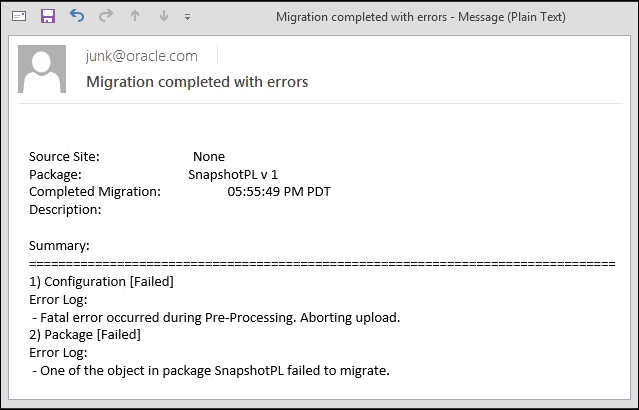Image resolution: width=639 pixels, height=410 pixels.
Task: Click the message window icon in title bar
Action: (x=19, y=17)
